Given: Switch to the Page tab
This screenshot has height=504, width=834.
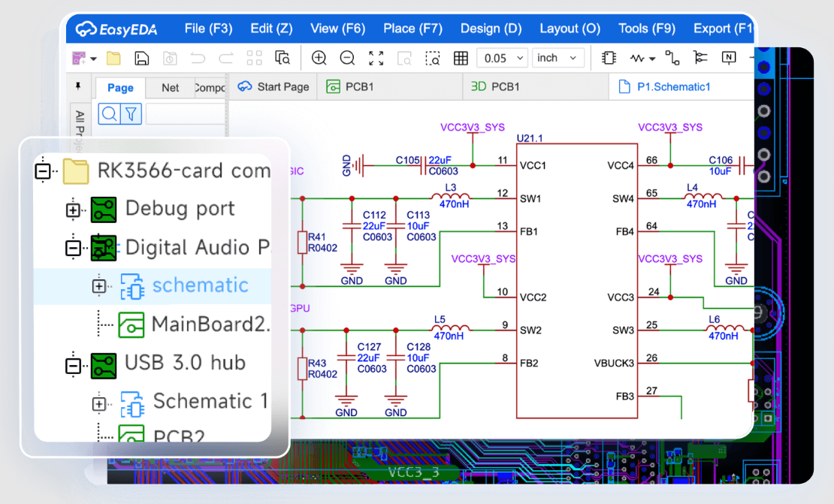Looking at the screenshot, I should coord(120,88).
